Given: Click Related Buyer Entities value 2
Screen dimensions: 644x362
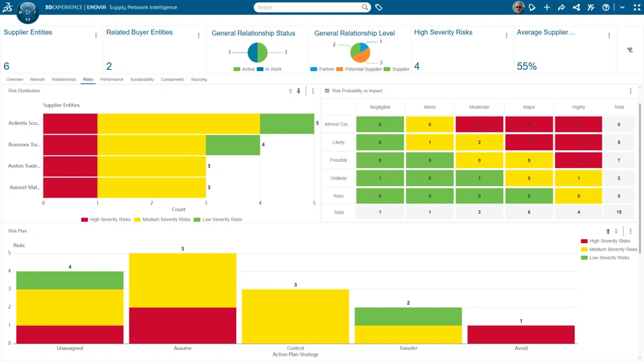Looking at the screenshot, I should click(109, 66).
